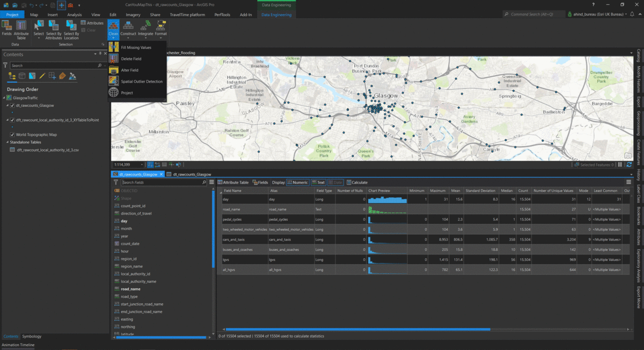Screen dimensions: 644x350
Task: Click the horizontal scrollbar in statistics table
Action: (x=357, y=329)
